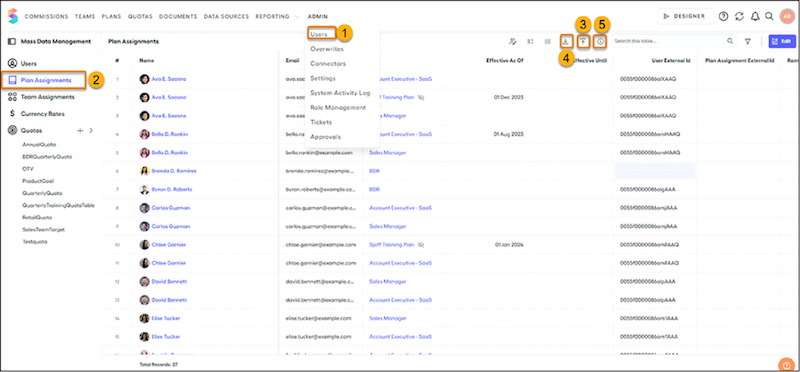Viewport: 800px width, 372px height.
Task: Open Users in the left sidebar
Action: coord(29,64)
